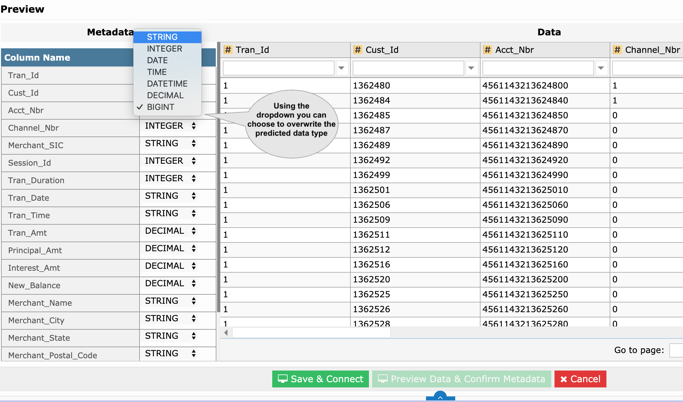Click the Tran_Id filter input field
Image resolution: width=683 pixels, height=402 pixels.
tap(279, 68)
